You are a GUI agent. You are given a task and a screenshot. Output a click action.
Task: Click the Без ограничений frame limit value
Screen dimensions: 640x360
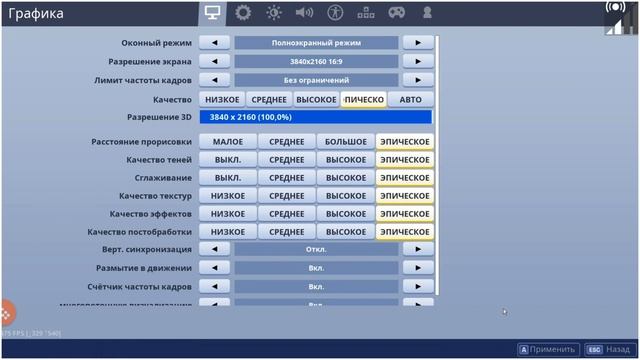316,80
